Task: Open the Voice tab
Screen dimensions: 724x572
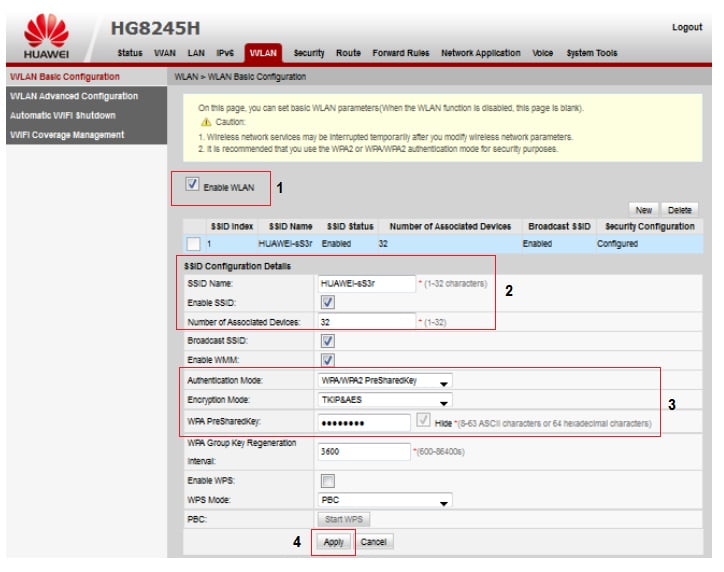Action: click(543, 53)
